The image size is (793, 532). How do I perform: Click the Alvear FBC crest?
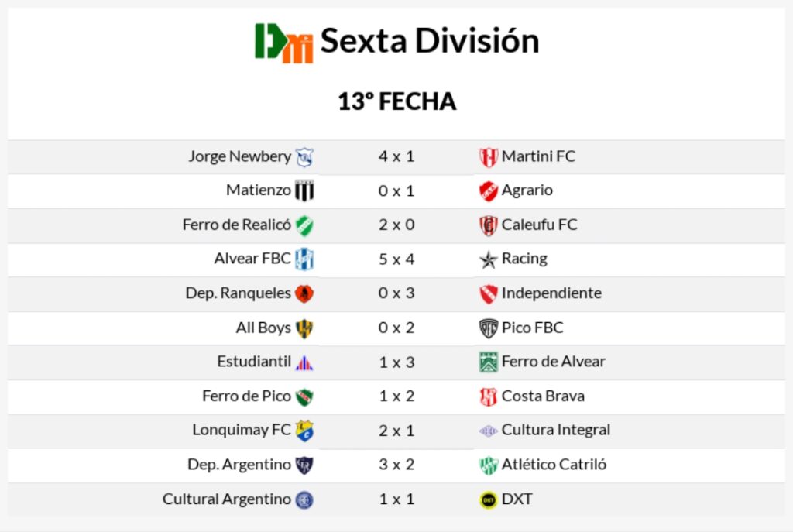pyautogui.click(x=304, y=259)
